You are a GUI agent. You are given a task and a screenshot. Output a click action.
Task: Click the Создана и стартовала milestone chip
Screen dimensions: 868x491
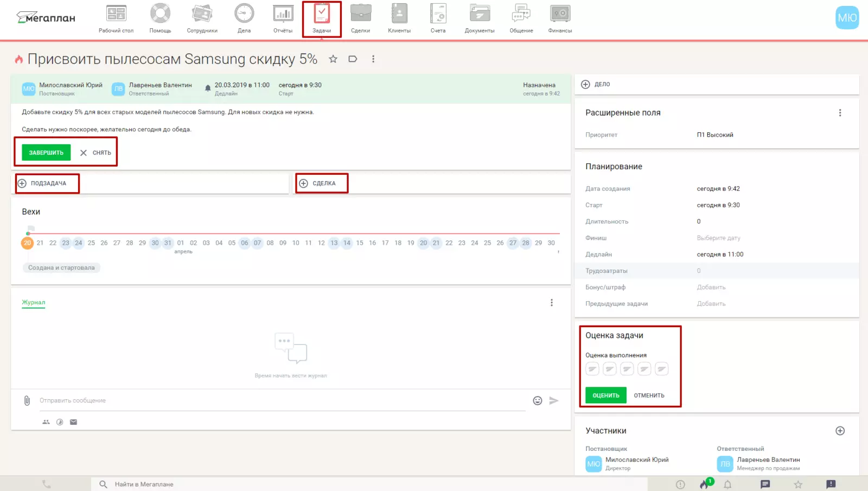coord(61,267)
